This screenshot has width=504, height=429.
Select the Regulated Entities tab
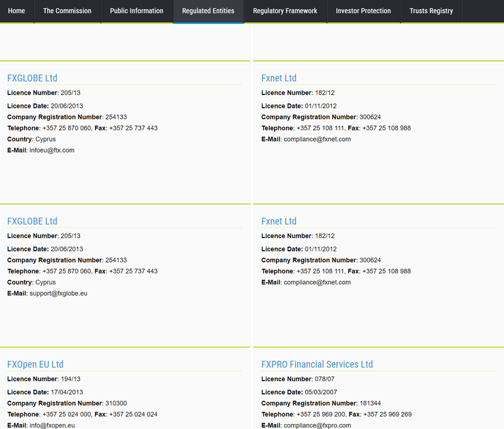click(209, 11)
